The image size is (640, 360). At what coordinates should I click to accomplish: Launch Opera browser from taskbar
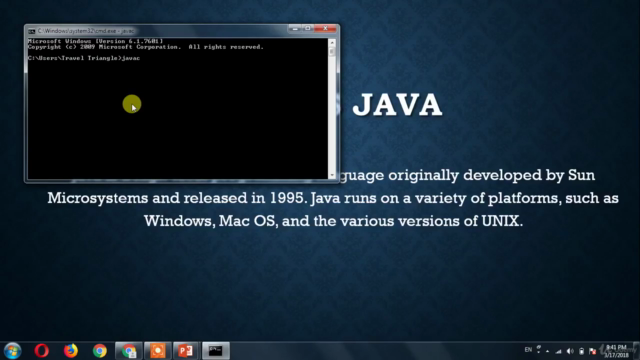pyautogui.click(x=42, y=351)
